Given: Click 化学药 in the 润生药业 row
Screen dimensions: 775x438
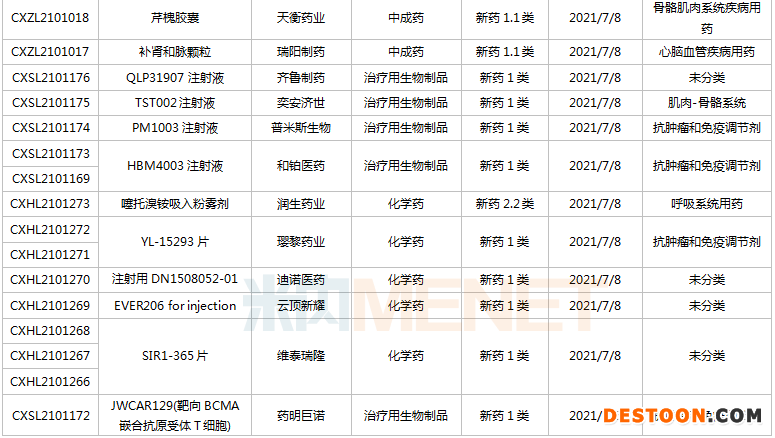Looking at the screenshot, I should [x=406, y=204].
